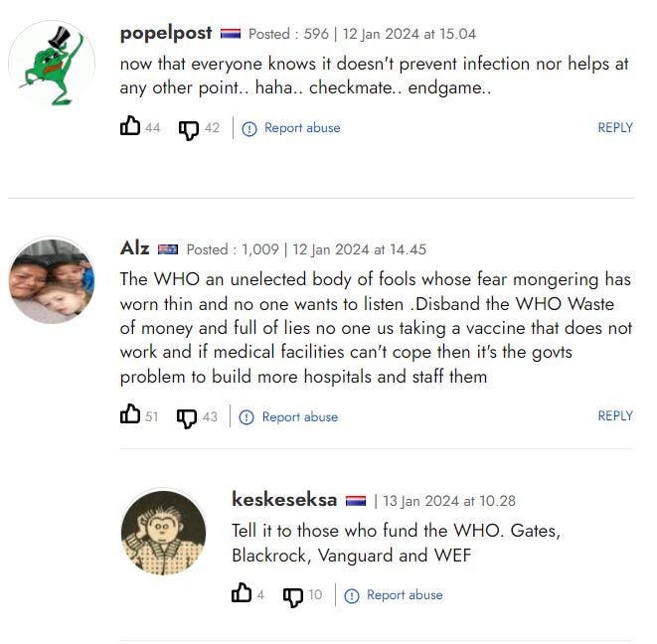This screenshot has width=657, height=644.
Task: Visit the Alz username profile
Action: click(x=134, y=248)
